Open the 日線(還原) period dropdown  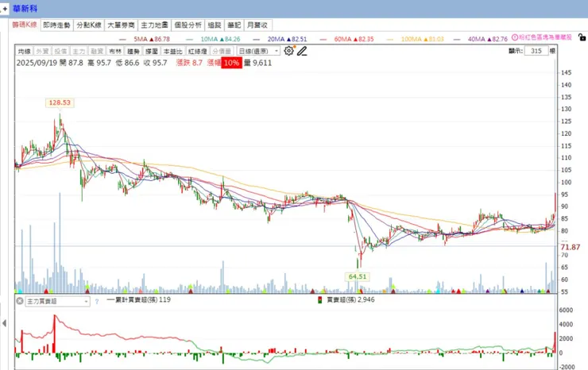[258, 51]
